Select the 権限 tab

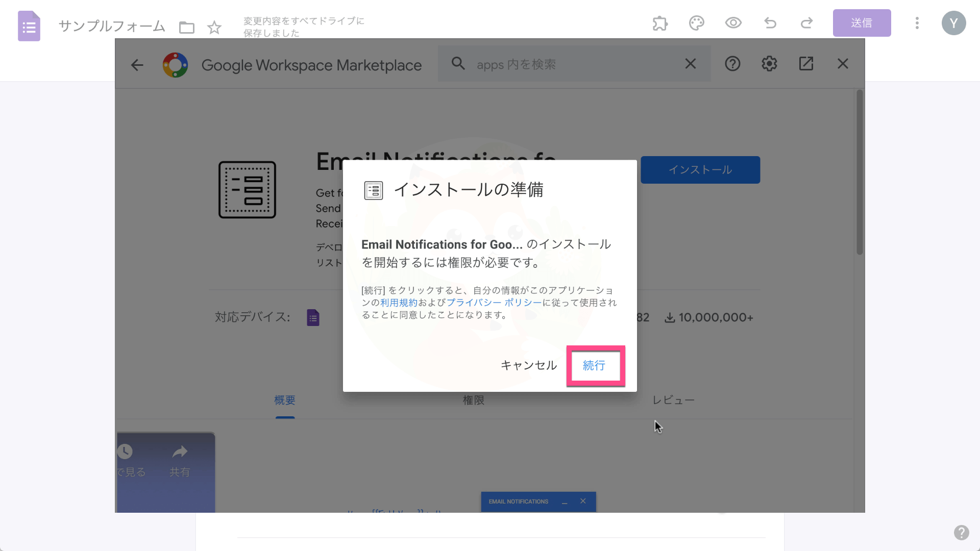474,400
